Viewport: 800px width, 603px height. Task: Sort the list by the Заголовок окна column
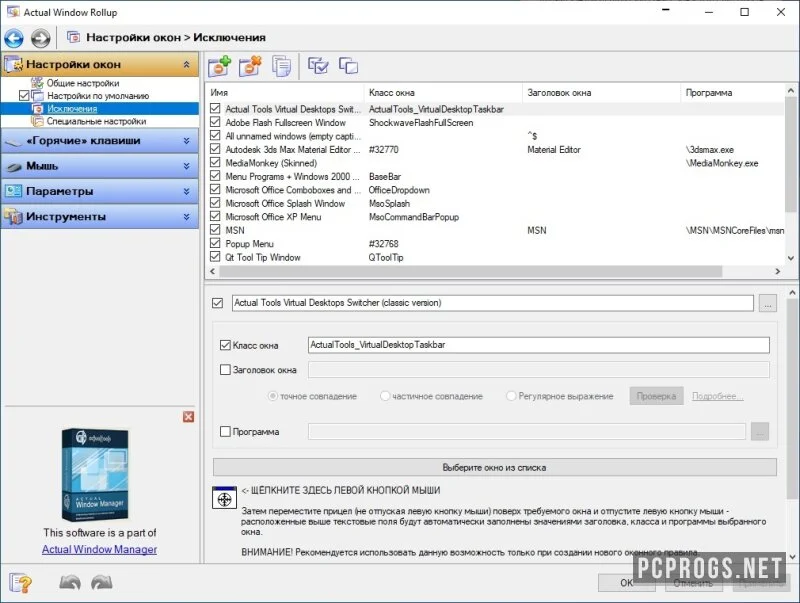point(602,93)
